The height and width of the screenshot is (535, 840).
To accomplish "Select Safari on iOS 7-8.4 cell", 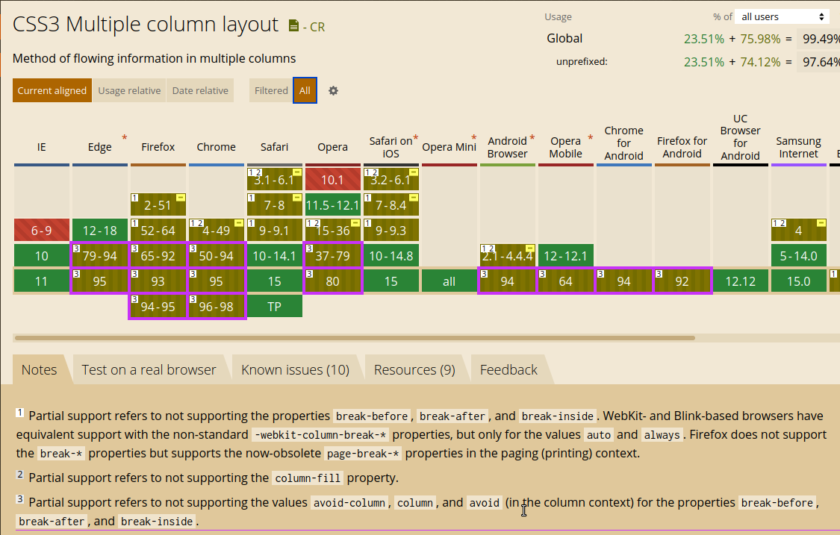I will (x=391, y=205).
